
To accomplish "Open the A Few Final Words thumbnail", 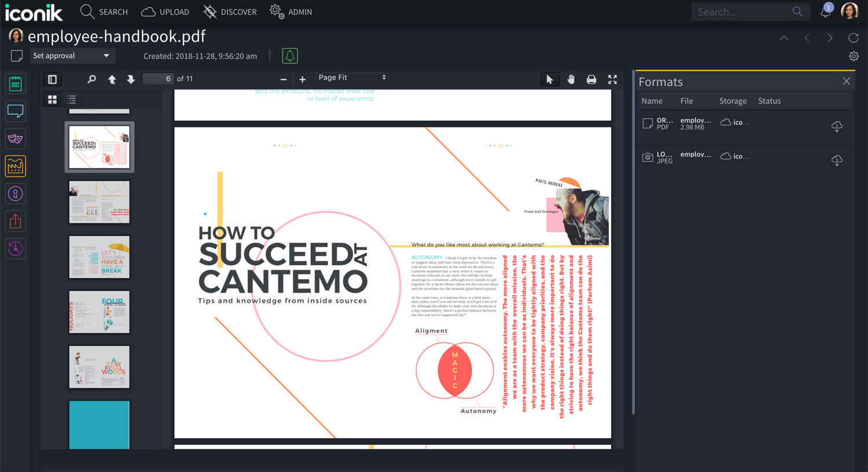I will tap(100, 367).
